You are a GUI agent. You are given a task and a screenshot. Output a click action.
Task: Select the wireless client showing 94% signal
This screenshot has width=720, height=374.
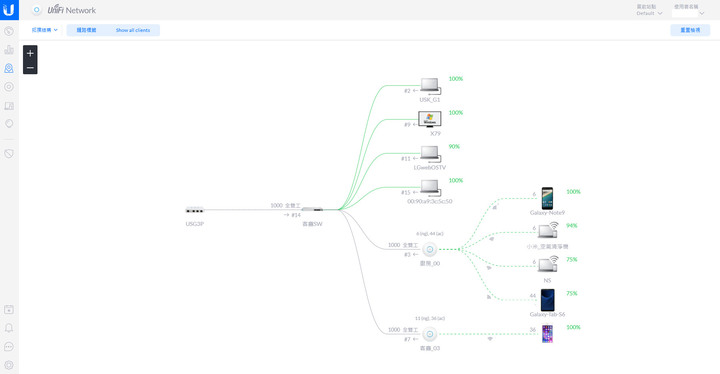click(548, 230)
